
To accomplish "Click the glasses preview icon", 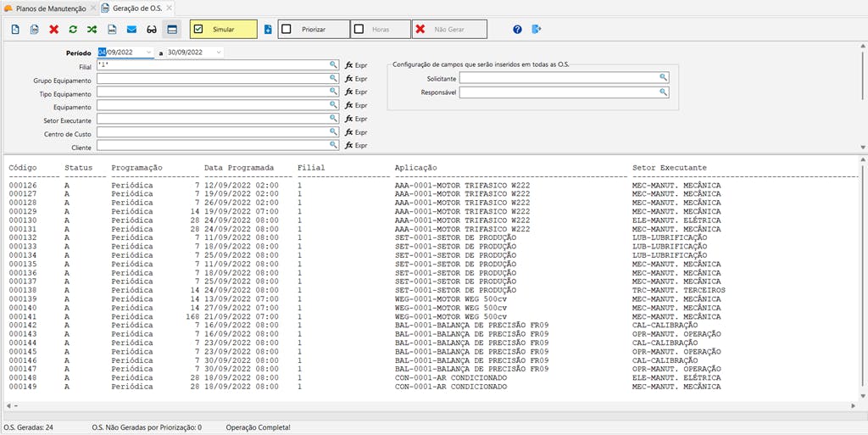I will [x=152, y=30].
